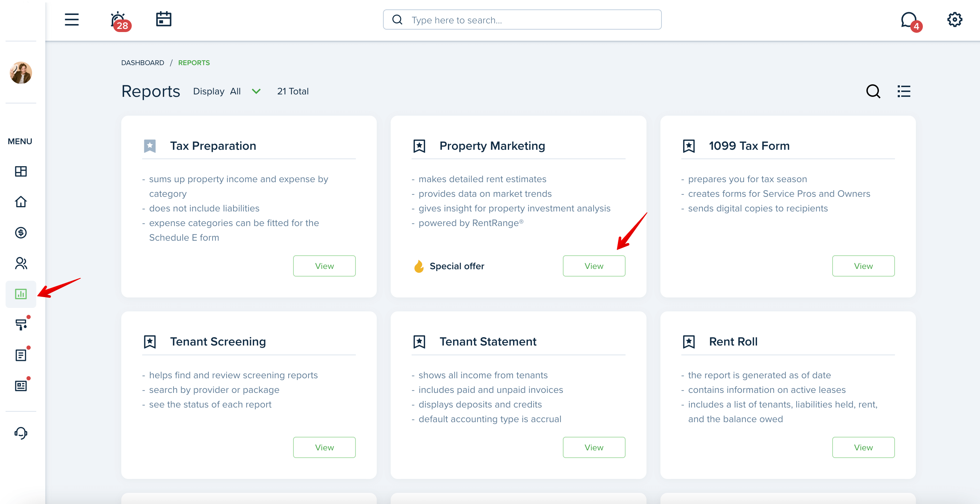Click the 1099 Tax Form card title
Image resolution: width=980 pixels, height=504 pixels.
[x=749, y=146]
